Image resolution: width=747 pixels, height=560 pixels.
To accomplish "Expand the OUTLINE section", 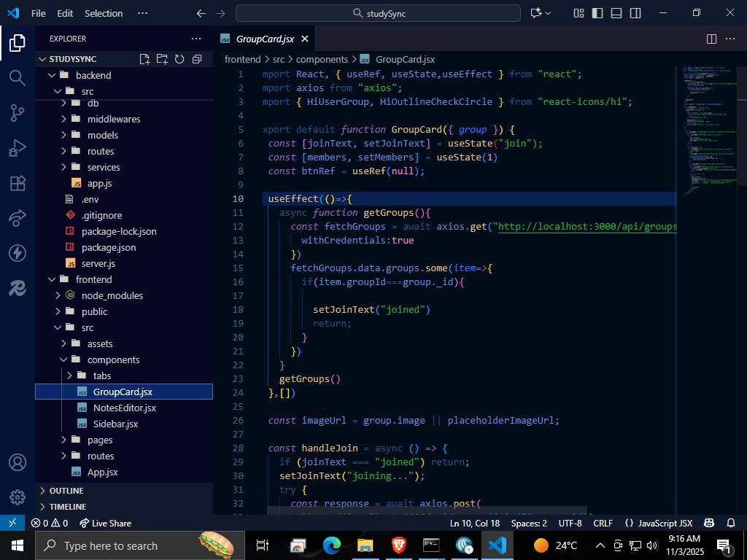I will 125,491.
